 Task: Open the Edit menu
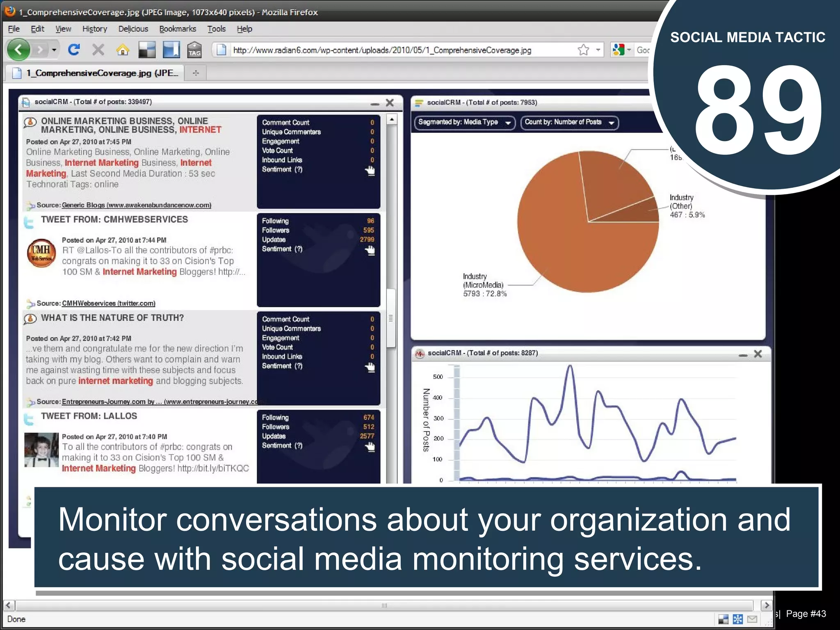click(37, 29)
